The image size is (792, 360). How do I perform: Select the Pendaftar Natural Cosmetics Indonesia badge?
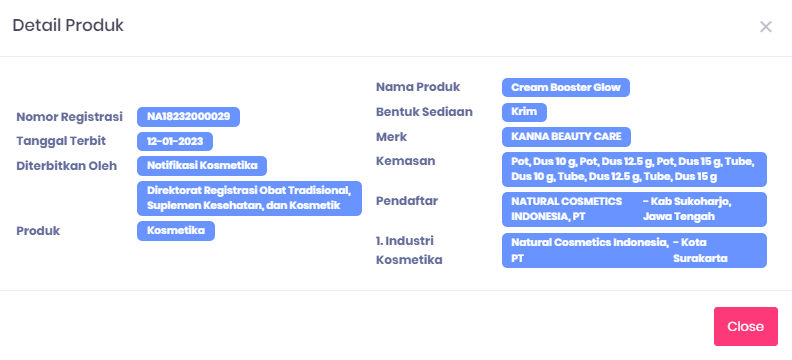[x=634, y=209]
